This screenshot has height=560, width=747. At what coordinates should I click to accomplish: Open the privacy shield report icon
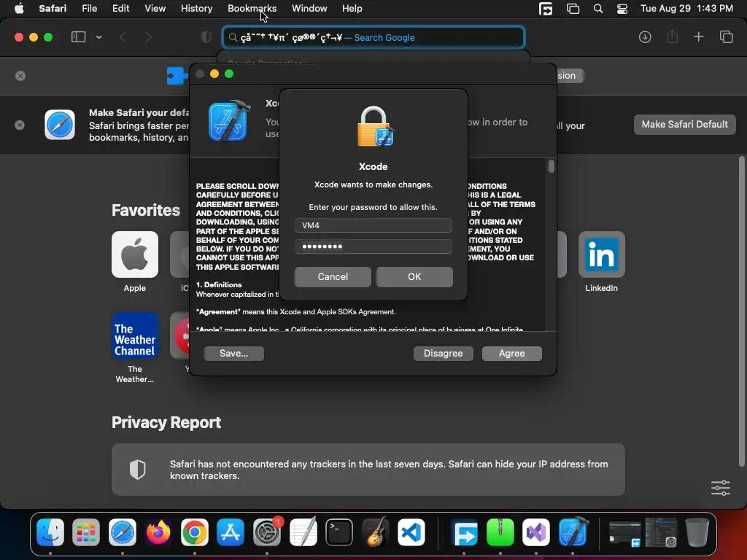[x=206, y=37]
